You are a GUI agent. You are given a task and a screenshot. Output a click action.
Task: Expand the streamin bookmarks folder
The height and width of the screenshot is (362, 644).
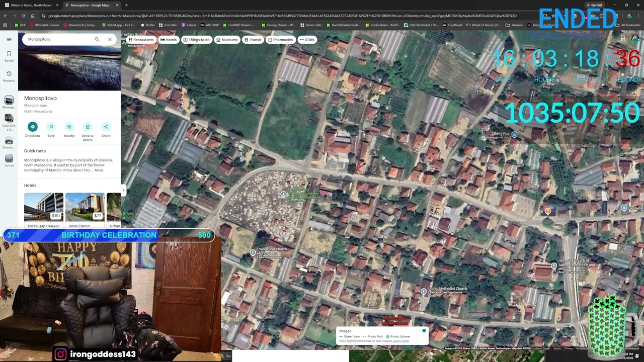coord(514,25)
